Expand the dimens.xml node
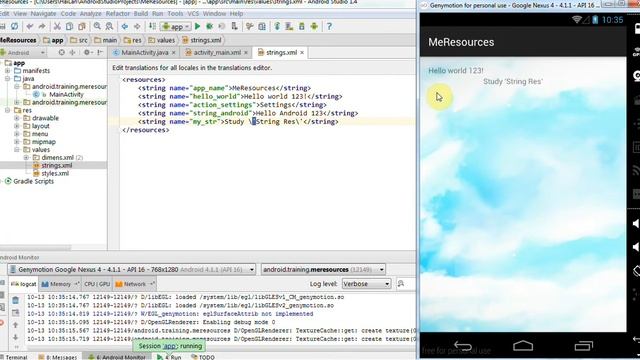Viewport: 640px width, 360px height. tap(26, 158)
